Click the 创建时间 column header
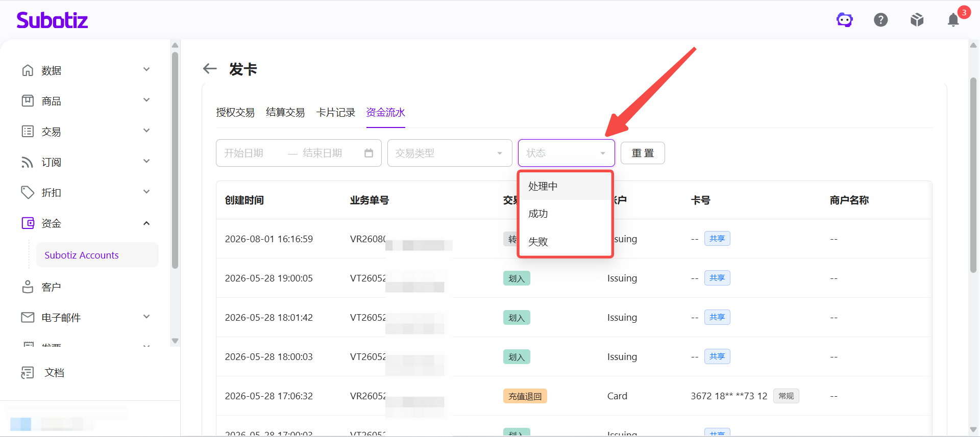The image size is (980, 437). click(244, 200)
